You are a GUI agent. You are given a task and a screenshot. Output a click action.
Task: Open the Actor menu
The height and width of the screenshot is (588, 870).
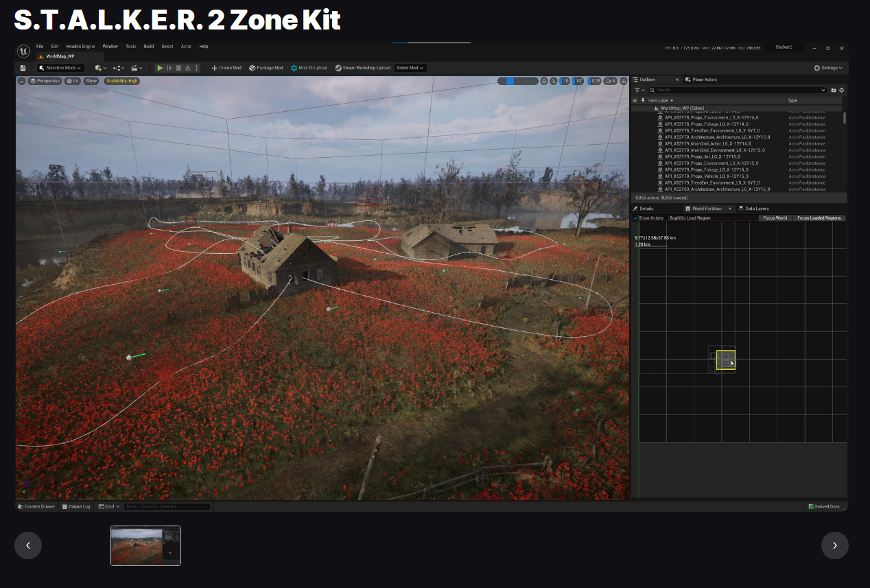(186, 47)
